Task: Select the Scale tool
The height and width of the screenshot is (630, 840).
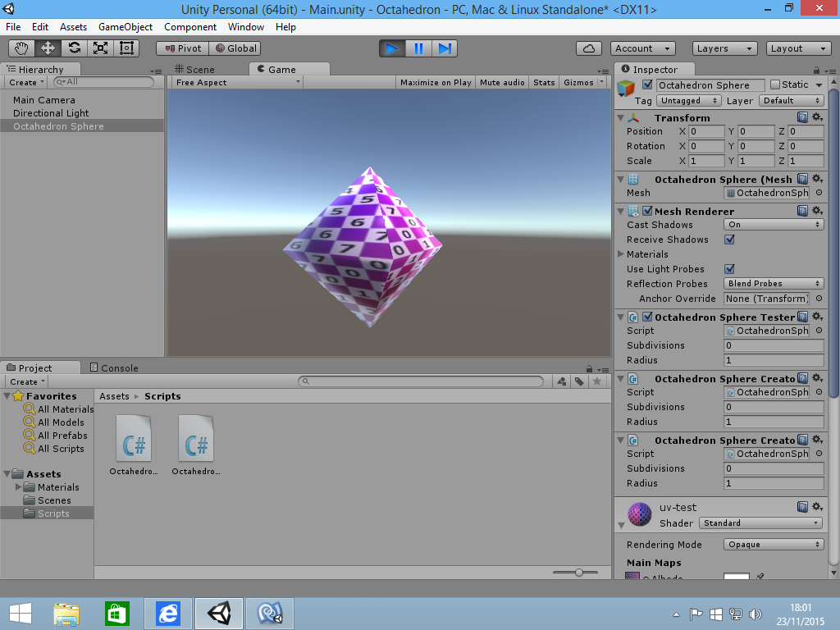Action: click(99, 48)
